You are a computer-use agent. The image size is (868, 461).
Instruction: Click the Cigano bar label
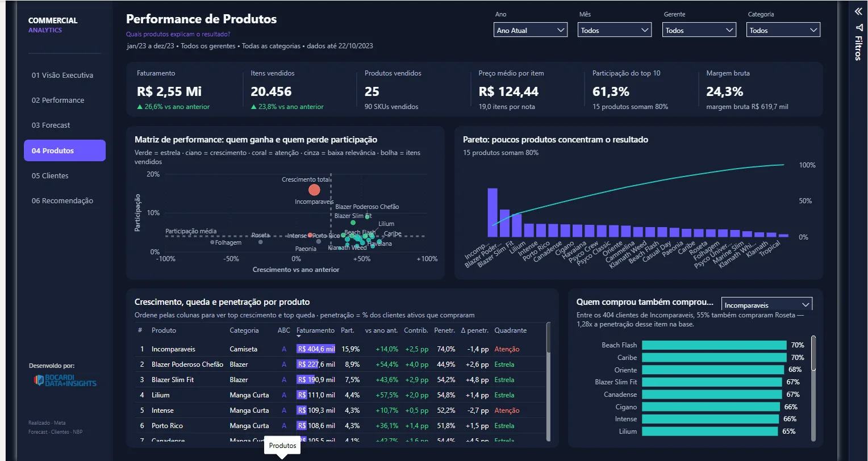pyautogui.click(x=626, y=406)
